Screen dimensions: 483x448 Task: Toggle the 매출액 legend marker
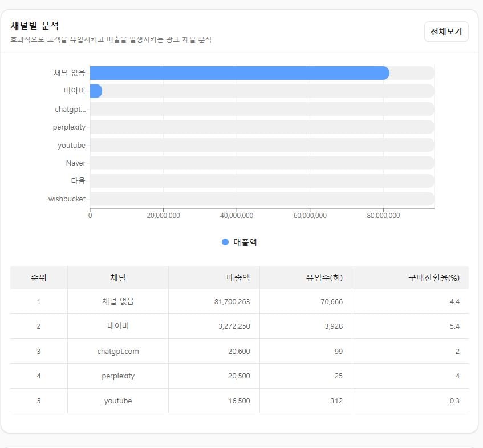(225, 242)
